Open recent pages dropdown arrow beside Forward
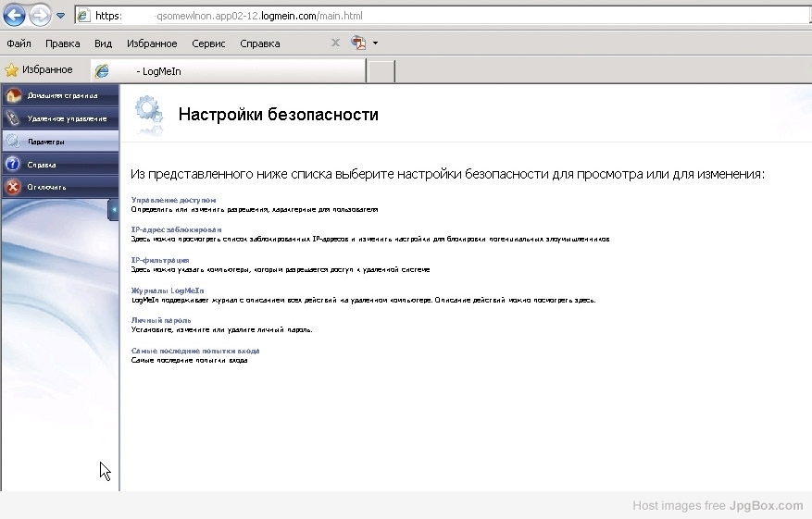 [x=60, y=16]
